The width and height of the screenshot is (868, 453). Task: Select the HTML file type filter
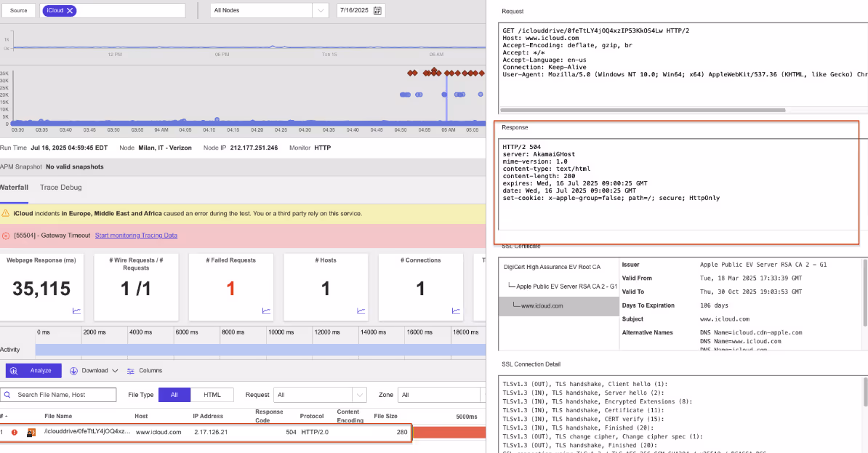point(212,395)
